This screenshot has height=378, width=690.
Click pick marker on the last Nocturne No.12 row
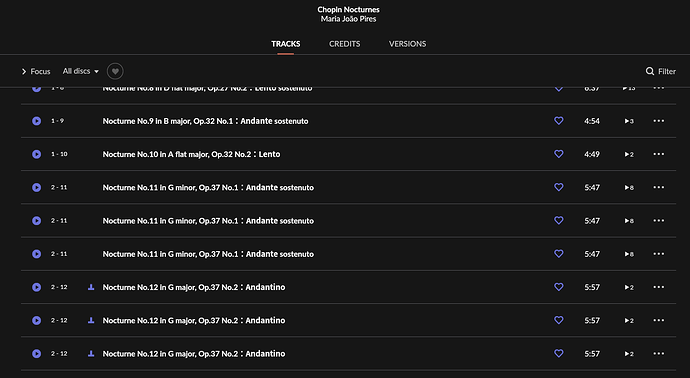click(91, 353)
